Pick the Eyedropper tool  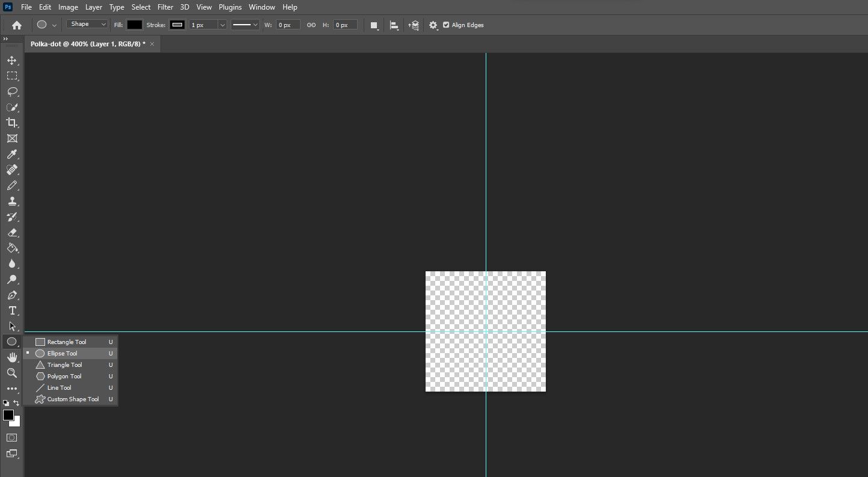(12, 155)
